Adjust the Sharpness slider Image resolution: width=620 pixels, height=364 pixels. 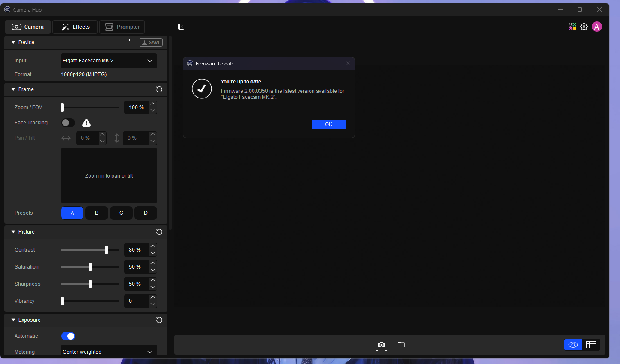tap(90, 284)
